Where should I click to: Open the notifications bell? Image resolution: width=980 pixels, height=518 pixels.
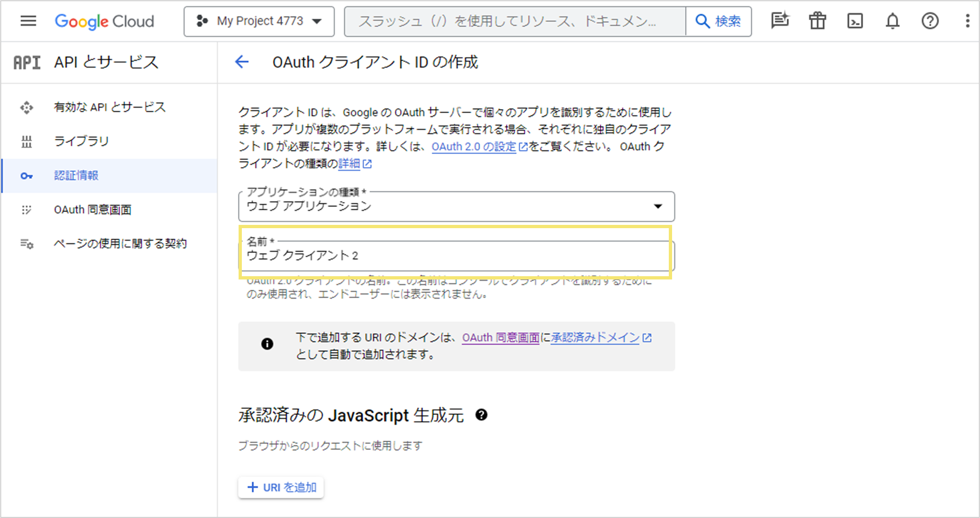point(892,21)
